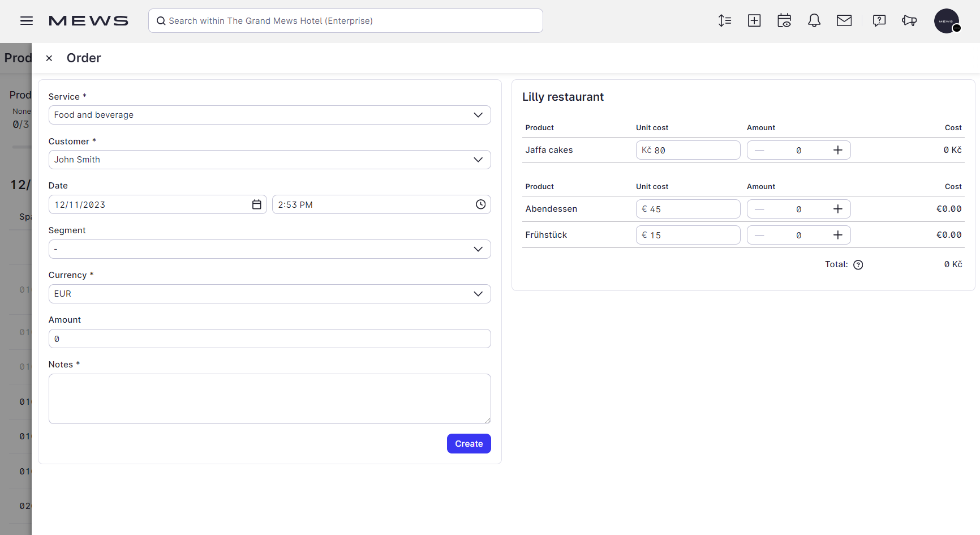Expand the Customer dropdown showing John Smith
The width and height of the screenshot is (980, 535).
(x=269, y=160)
